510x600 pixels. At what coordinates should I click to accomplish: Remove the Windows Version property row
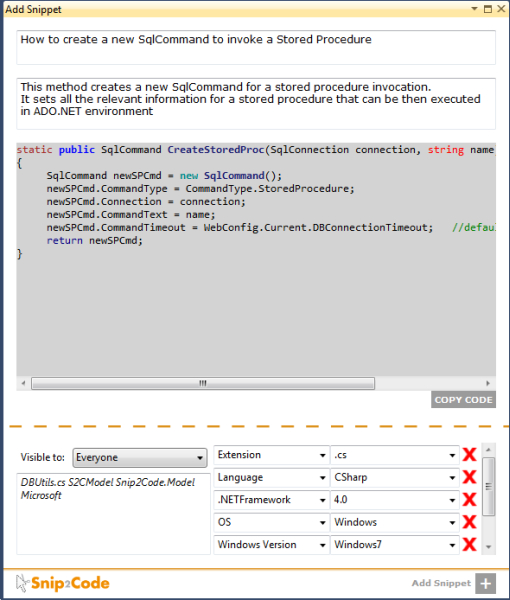pos(469,544)
